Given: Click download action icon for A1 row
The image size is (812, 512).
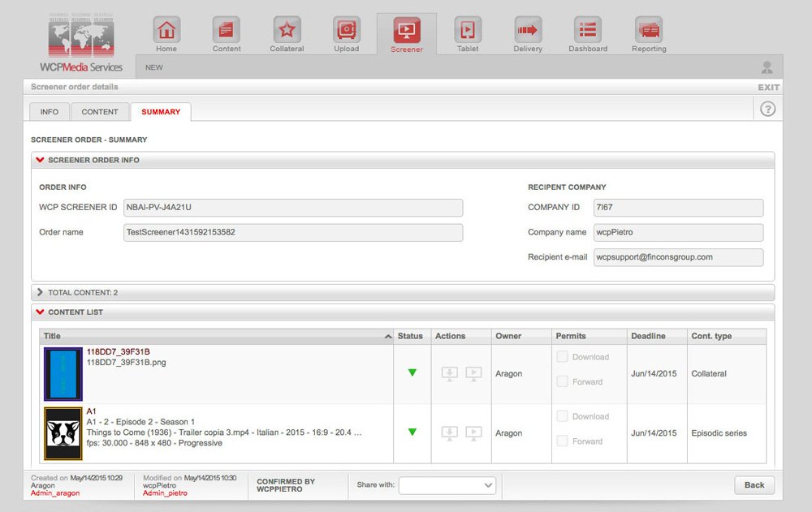Looking at the screenshot, I should [x=450, y=432].
